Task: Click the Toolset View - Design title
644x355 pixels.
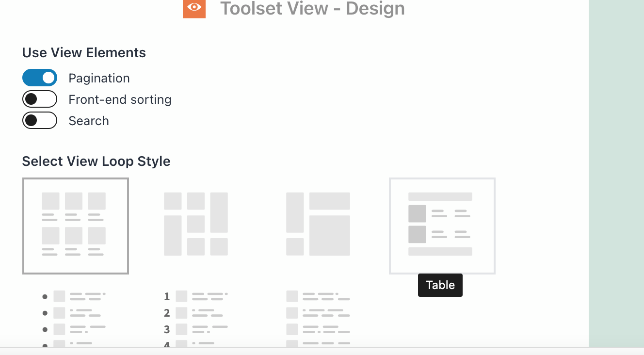Action: click(312, 9)
